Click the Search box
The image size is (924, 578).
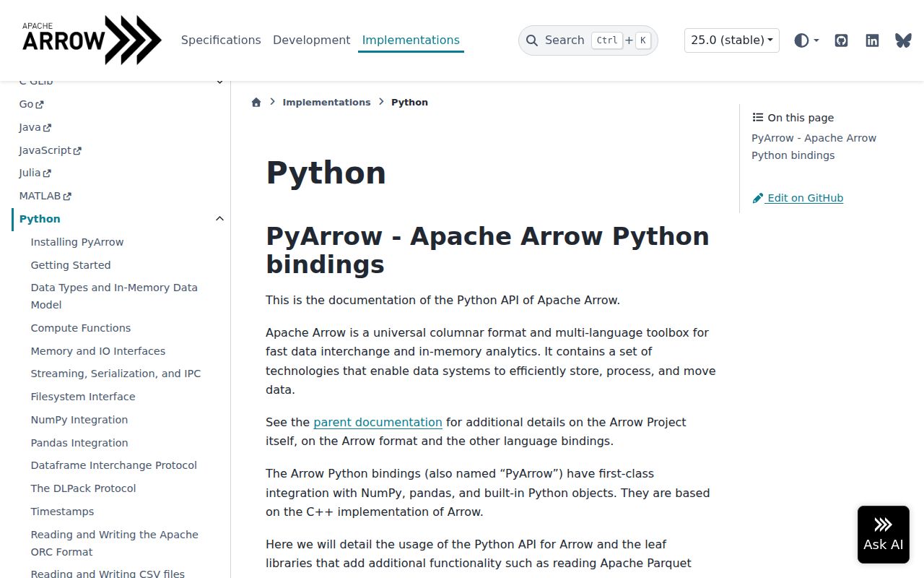pos(588,40)
